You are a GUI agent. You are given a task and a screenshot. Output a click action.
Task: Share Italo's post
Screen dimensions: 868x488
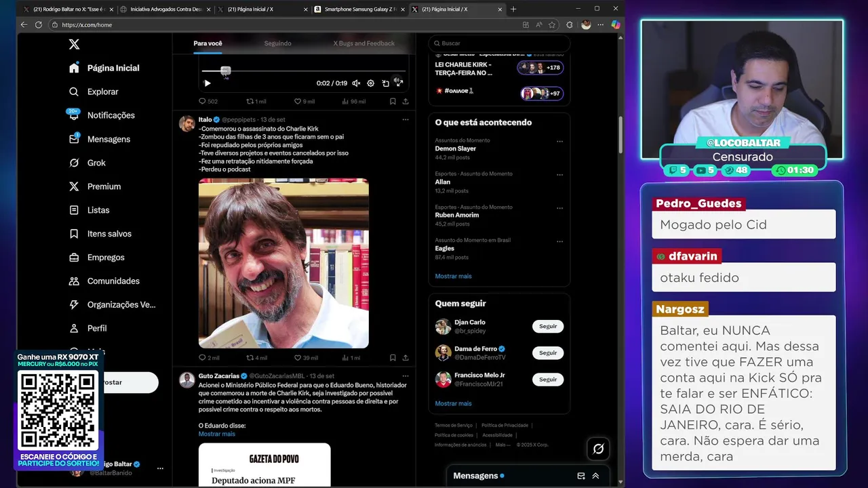coord(406,358)
